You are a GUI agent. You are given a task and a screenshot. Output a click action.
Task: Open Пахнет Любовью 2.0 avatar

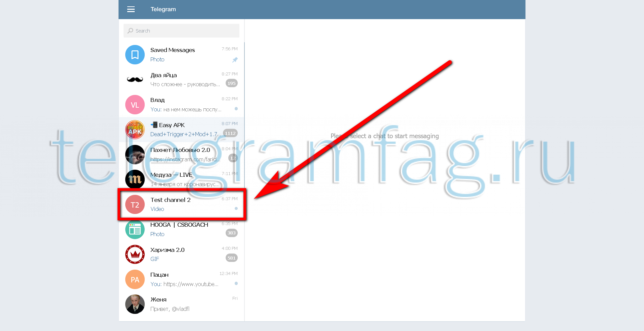click(x=135, y=155)
